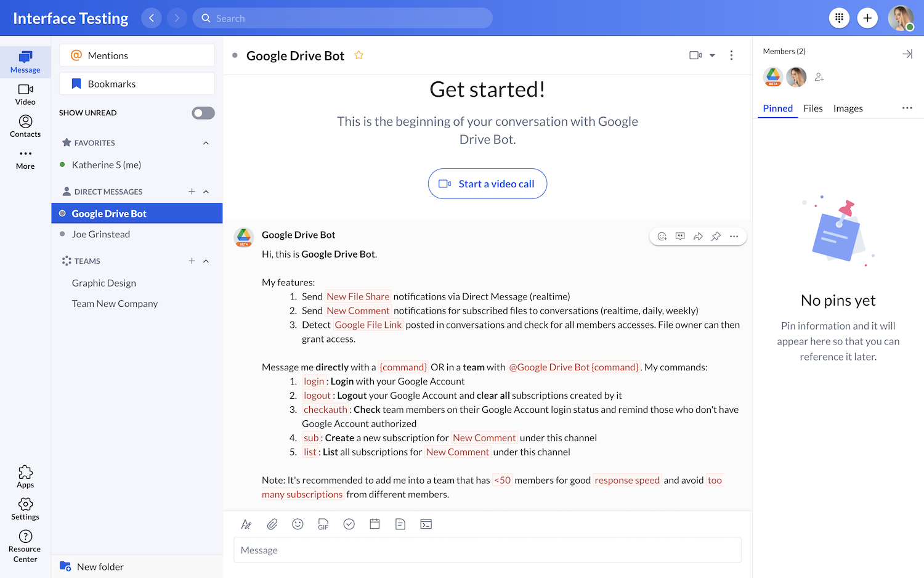The height and width of the screenshot is (578, 924).
Task: Open the GIF picker
Action: (x=323, y=524)
